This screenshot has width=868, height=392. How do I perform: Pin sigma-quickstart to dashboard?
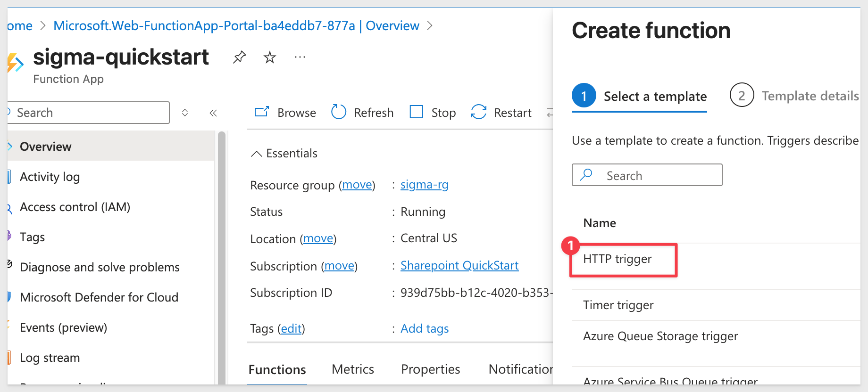pos(240,57)
